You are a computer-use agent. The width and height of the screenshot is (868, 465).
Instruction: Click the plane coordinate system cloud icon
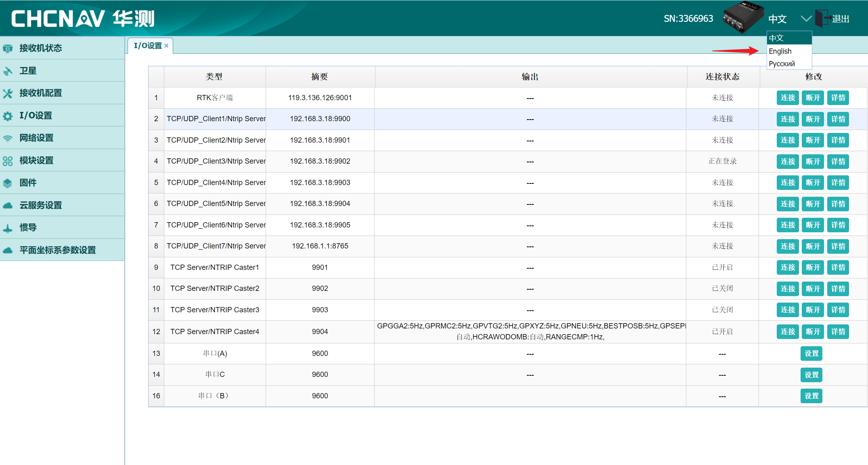(8, 250)
